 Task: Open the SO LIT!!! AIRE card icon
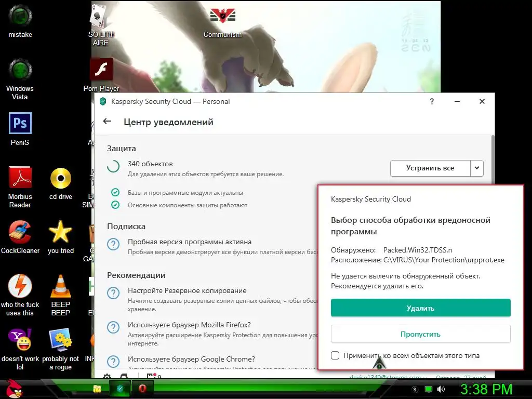click(x=101, y=24)
